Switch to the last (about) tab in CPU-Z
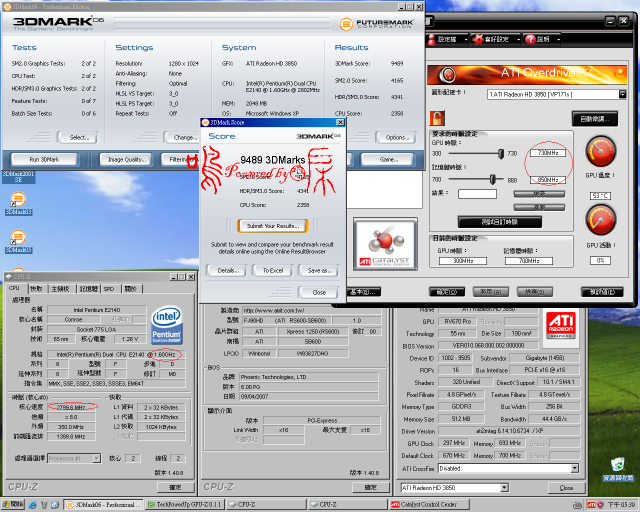Screen dimensions: 640x512 coord(131,289)
